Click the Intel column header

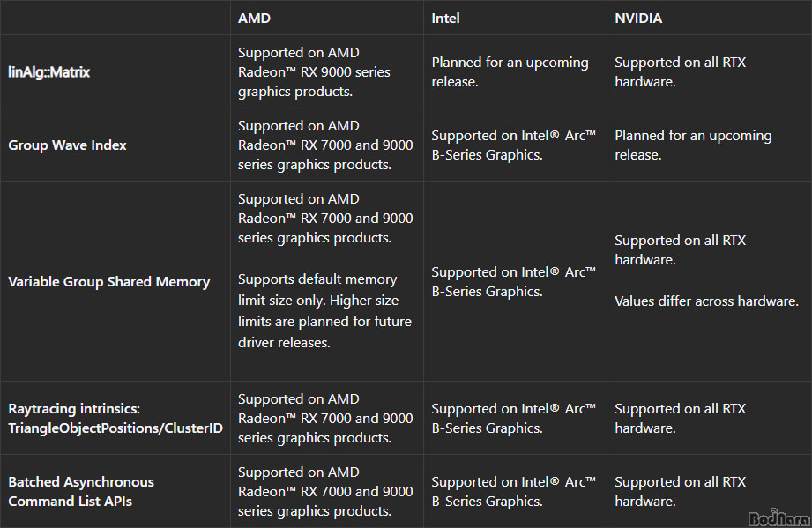(x=445, y=18)
